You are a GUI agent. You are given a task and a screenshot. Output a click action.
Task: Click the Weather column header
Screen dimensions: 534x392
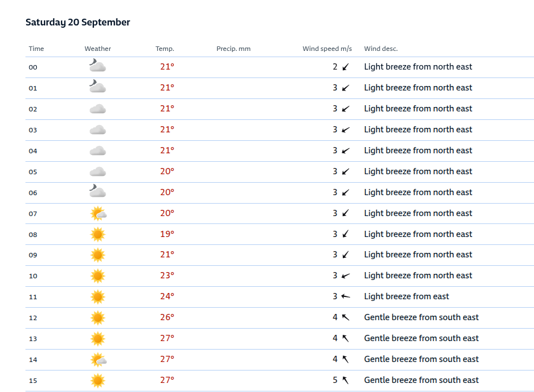pyautogui.click(x=98, y=49)
